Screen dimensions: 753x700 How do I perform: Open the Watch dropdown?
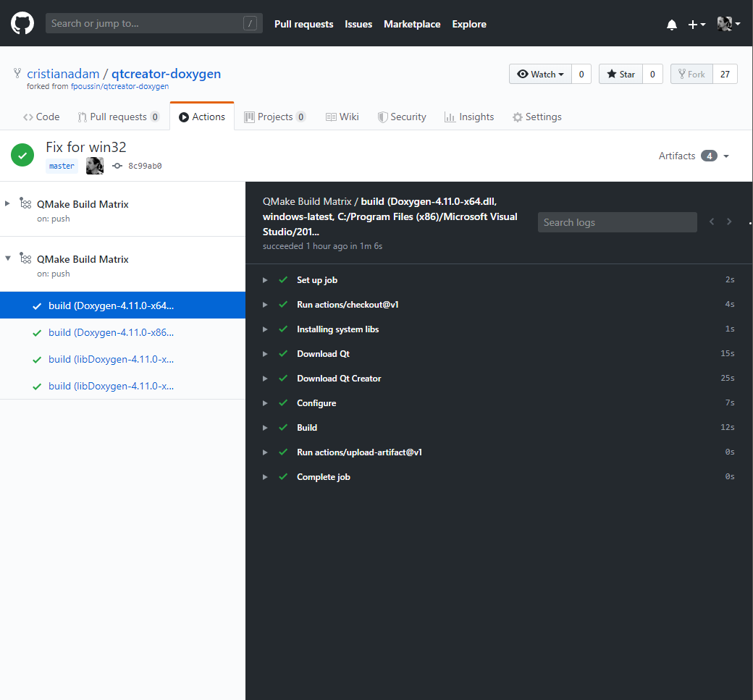coord(539,73)
